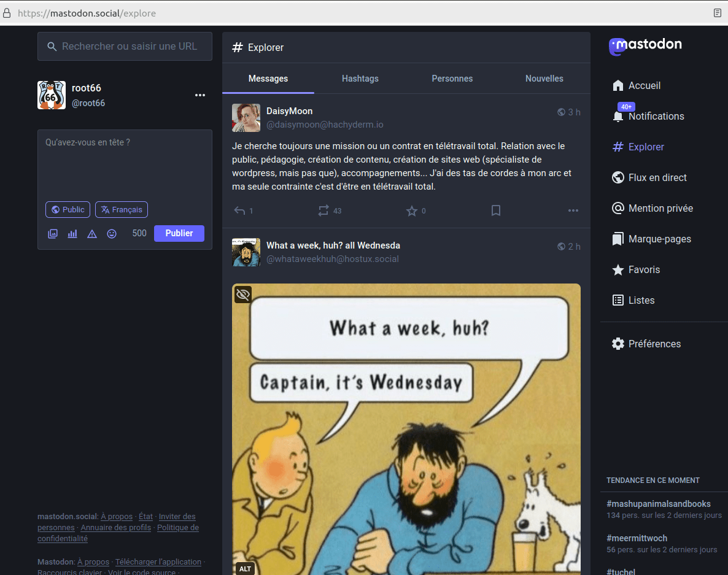
Task: Favorite DaisyMoon's post with the star icon
Action: click(x=411, y=210)
